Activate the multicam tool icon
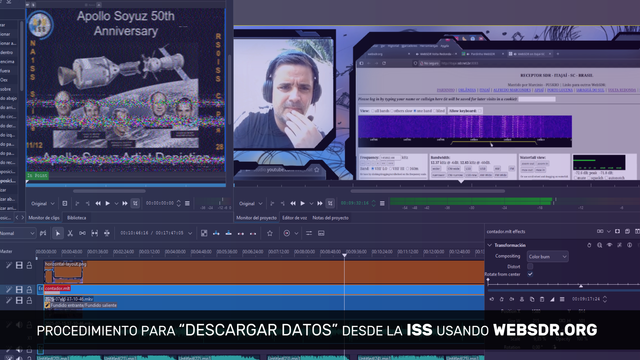The width and height of the screenshot is (640, 360). [x=107, y=233]
